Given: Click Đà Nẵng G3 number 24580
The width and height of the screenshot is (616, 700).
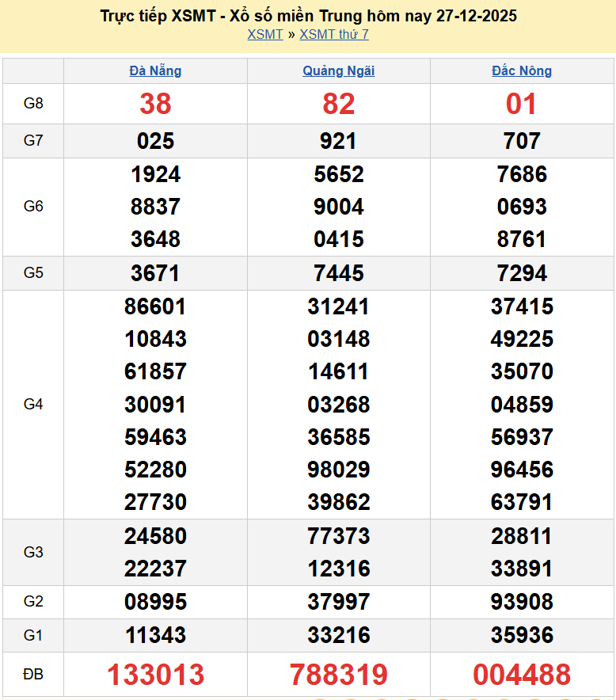Looking at the screenshot, I should coord(155,536).
